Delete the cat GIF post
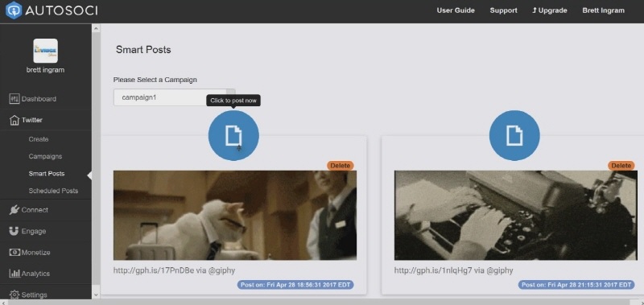This screenshot has width=644, height=305. 341,166
